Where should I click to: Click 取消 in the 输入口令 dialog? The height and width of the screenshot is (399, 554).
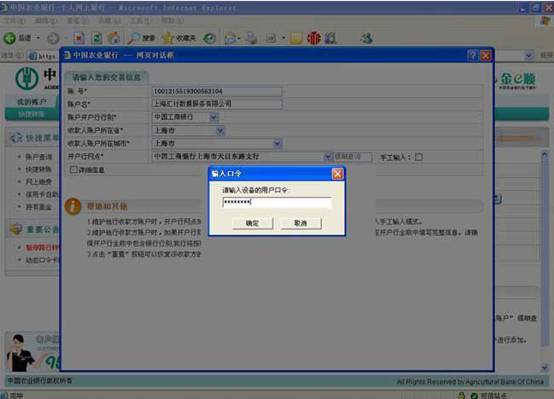click(301, 223)
